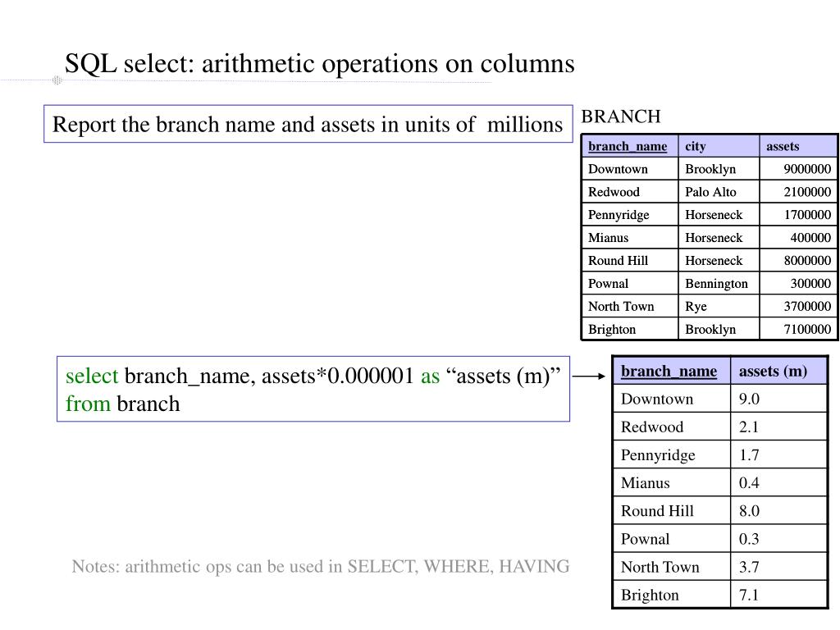Click 'Brighton' in the result table
The width and height of the screenshot is (840, 630).
tap(650, 596)
